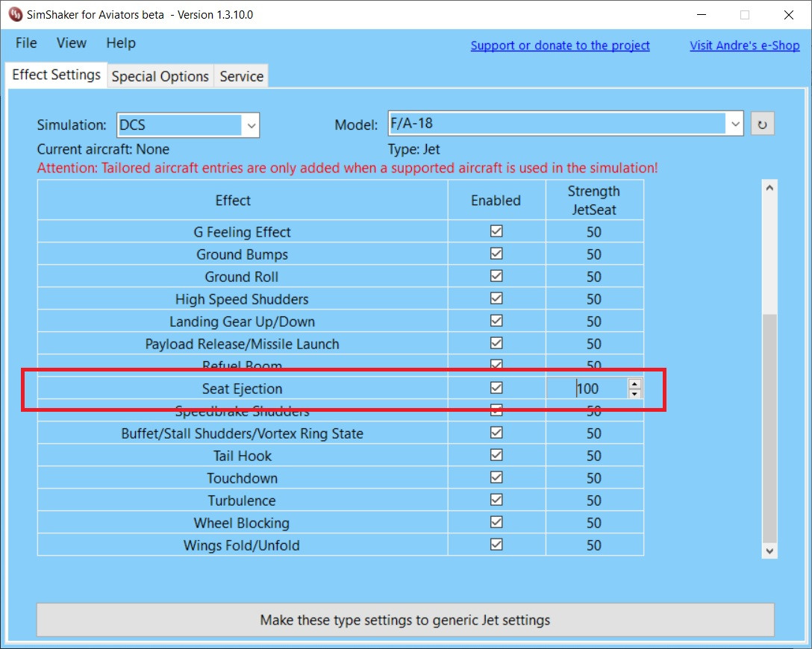Click the Strength JetSeat column header

[x=594, y=200]
